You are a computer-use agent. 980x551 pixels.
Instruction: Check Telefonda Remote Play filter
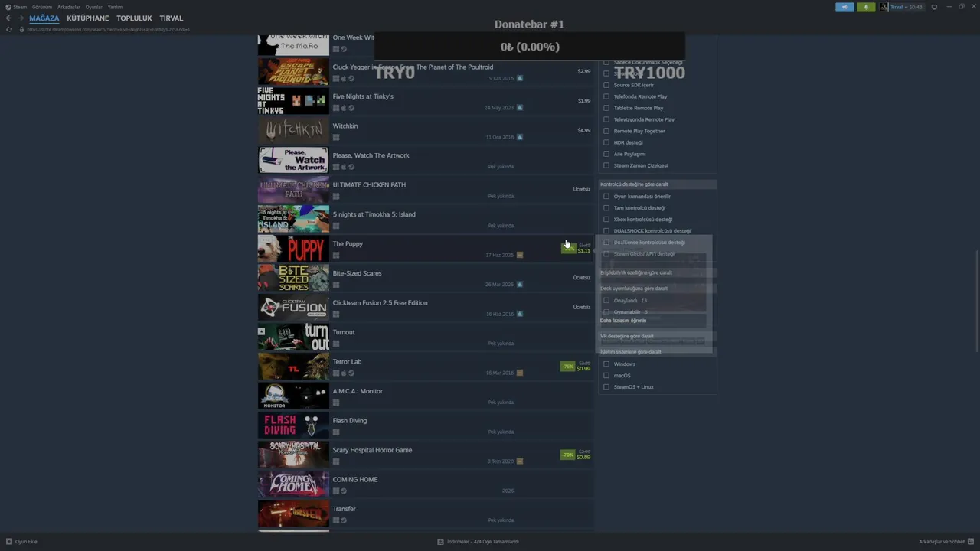(x=606, y=96)
